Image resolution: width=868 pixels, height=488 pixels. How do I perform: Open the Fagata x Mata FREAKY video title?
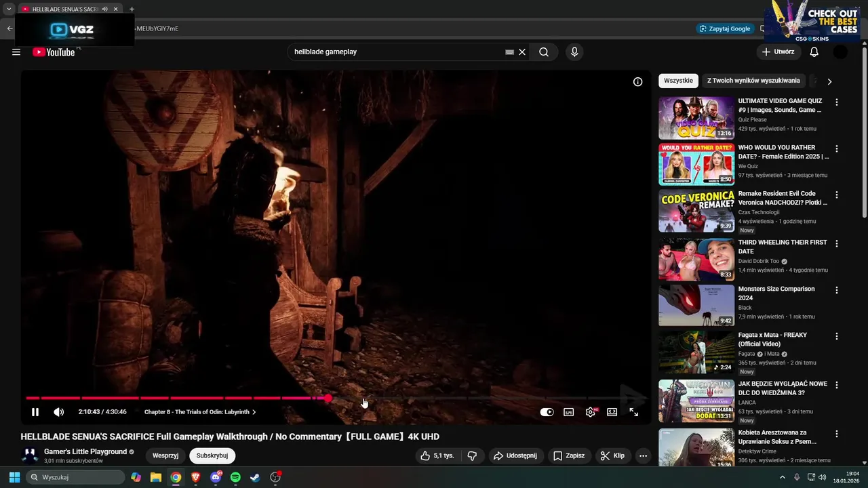coord(772,340)
